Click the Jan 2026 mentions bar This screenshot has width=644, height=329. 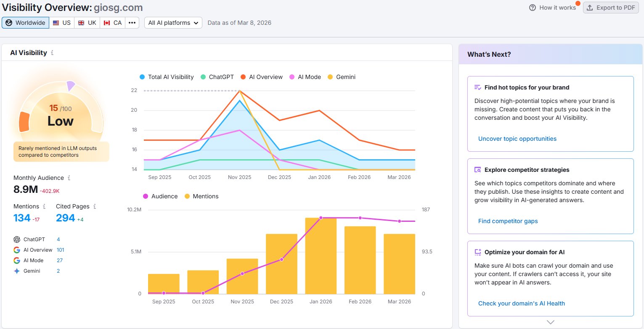tap(321, 255)
